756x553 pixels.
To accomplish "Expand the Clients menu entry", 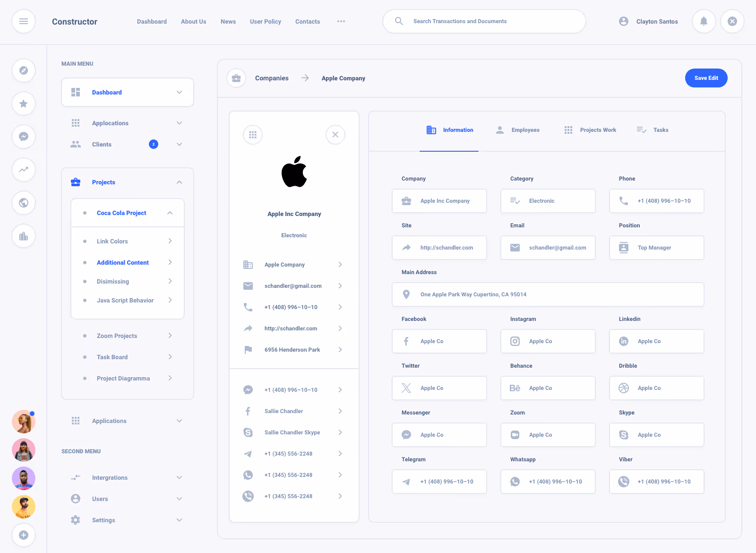I will 179,144.
